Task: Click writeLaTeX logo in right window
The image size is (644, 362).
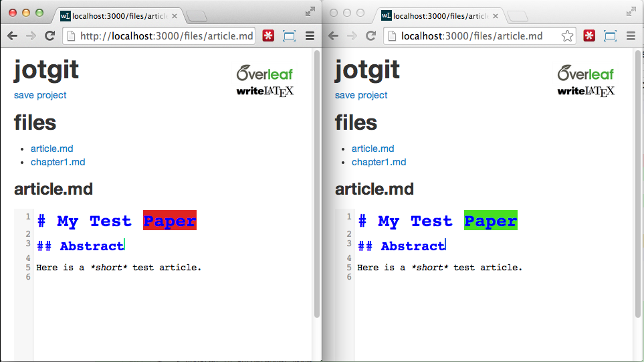Action: (x=586, y=91)
